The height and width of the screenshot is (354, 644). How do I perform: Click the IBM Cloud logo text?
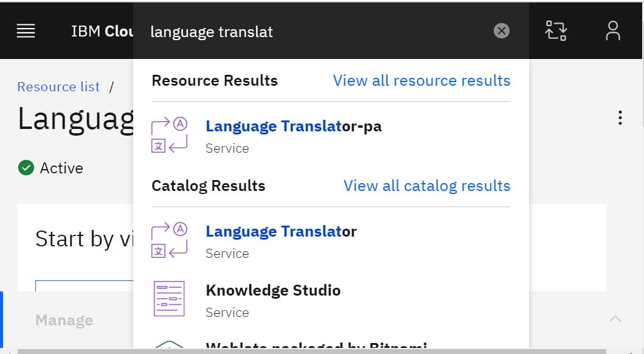(103, 31)
